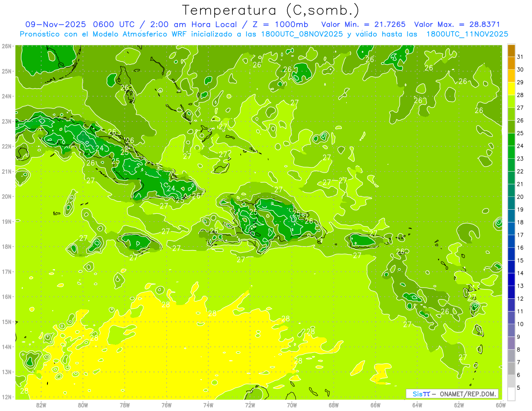
Task: Click the "1800UTC_08NOV2025" initialization time text
Action: pos(302,34)
